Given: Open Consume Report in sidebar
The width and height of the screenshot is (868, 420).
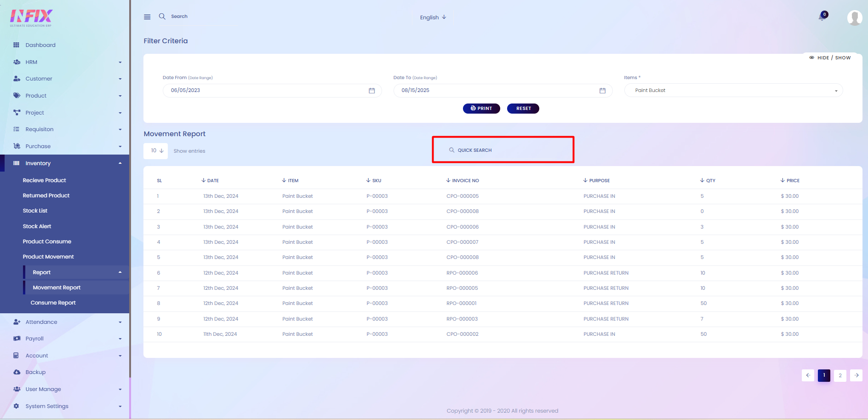Looking at the screenshot, I should tap(53, 303).
